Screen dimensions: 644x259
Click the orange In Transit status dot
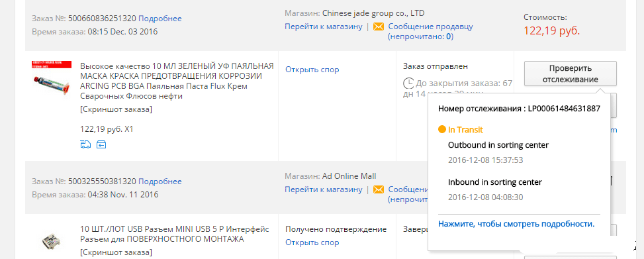coord(442,130)
